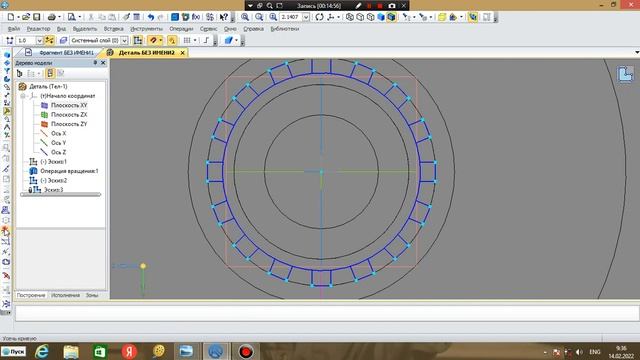Image resolution: width=640 pixels, height=360 pixels.
Task: Click the command prompt input field
Action: click(327, 313)
